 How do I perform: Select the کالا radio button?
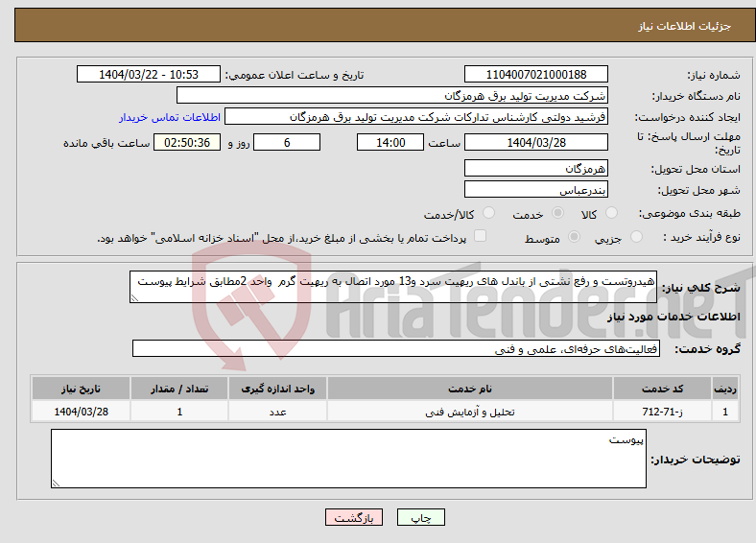(611, 213)
